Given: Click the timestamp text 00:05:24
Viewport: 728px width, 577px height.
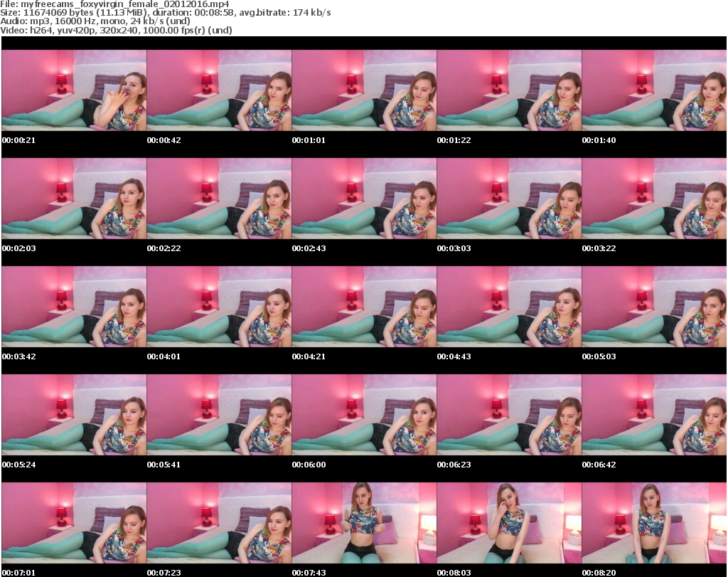Looking at the screenshot, I should point(18,465).
